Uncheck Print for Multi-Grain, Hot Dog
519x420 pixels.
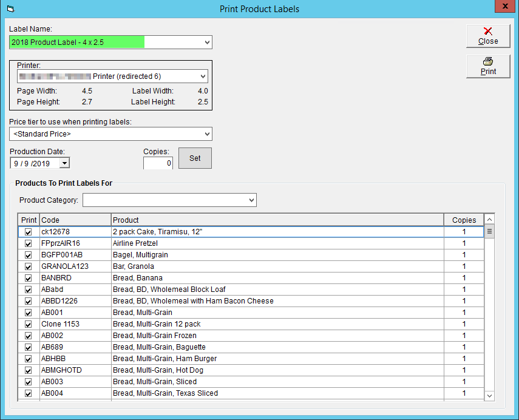[28, 370]
